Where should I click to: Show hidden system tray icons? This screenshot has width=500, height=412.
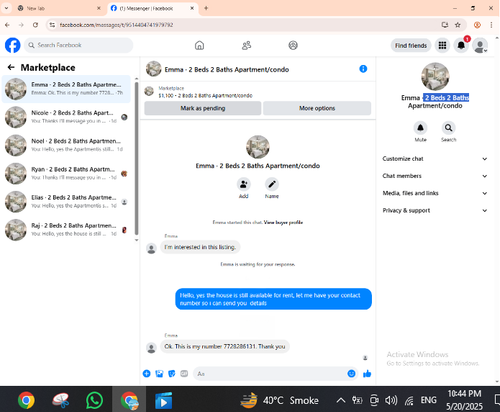(340, 400)
